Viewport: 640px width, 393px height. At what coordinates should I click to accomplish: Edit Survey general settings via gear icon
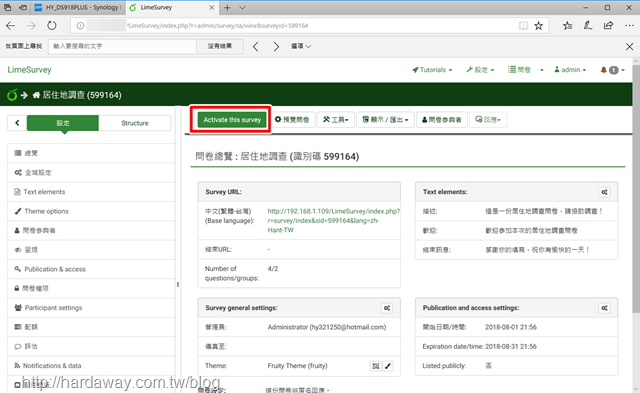(387, 308)
